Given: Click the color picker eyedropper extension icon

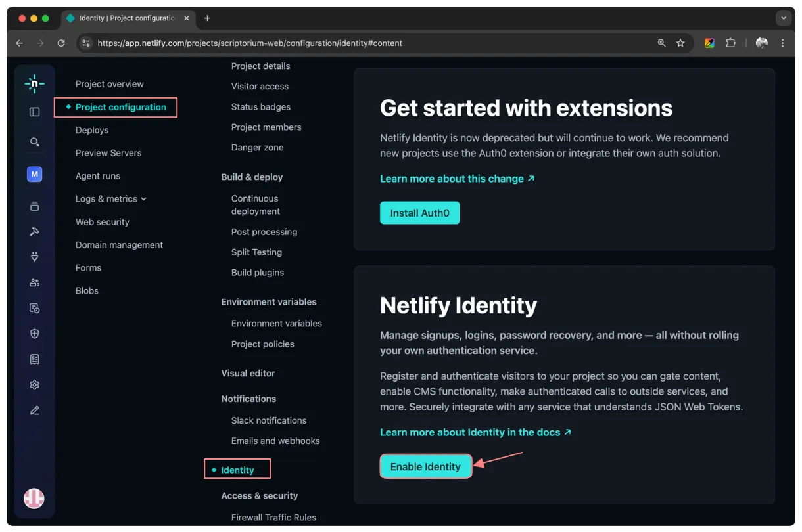Looking at the screenshot, I should point(709,43).
